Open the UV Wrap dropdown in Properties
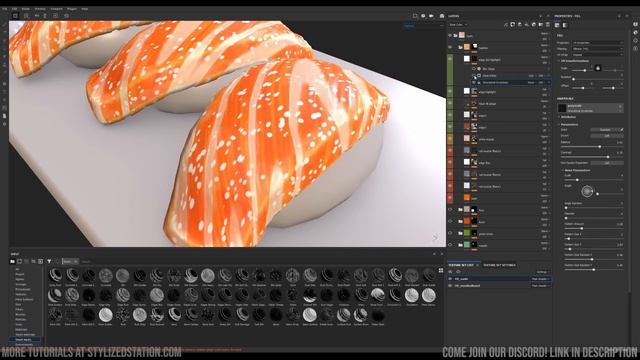This screenshot has width=640, height=360. tap(598, 55)
